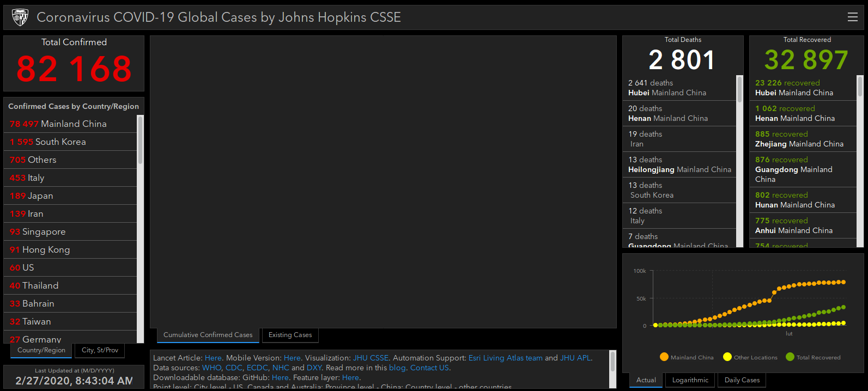This screenshot has width=868, height=391.
Task: Open the DXY data source link
Action: pos(314,368)
